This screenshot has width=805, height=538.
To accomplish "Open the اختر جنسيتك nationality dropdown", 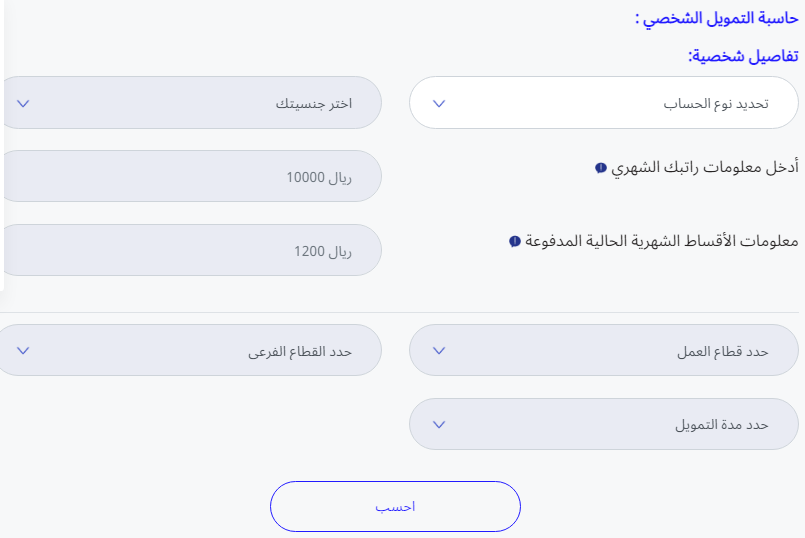I will point(190,103).
